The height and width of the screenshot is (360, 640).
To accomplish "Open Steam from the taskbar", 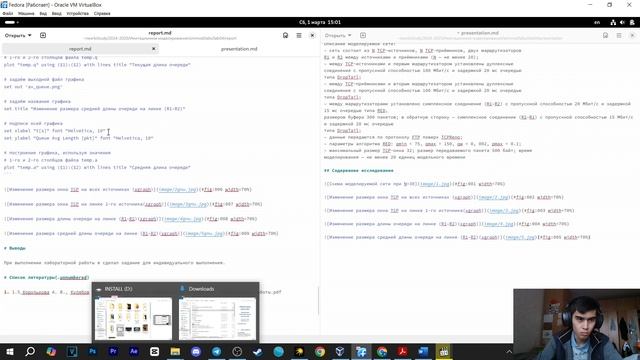I will [x=258, y=351].
